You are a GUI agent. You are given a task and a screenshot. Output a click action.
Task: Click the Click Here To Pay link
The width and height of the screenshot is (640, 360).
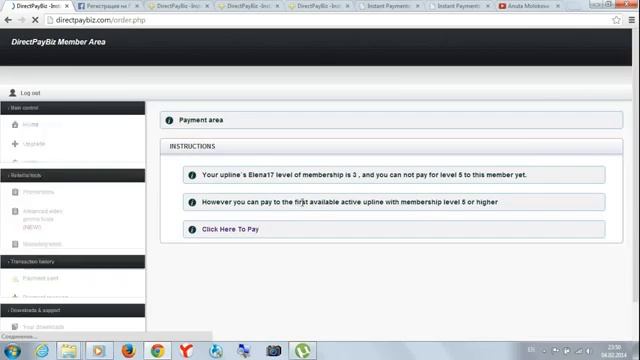click(x=230, y=229)
